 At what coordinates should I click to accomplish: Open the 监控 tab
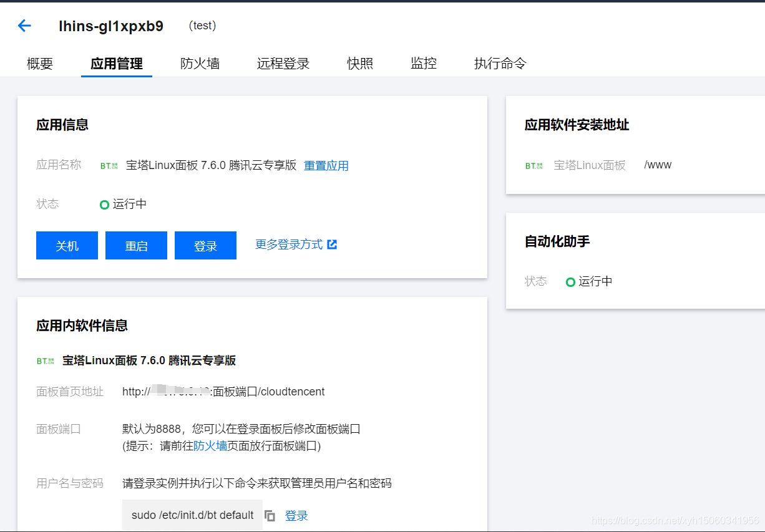(x=424, y=64)
